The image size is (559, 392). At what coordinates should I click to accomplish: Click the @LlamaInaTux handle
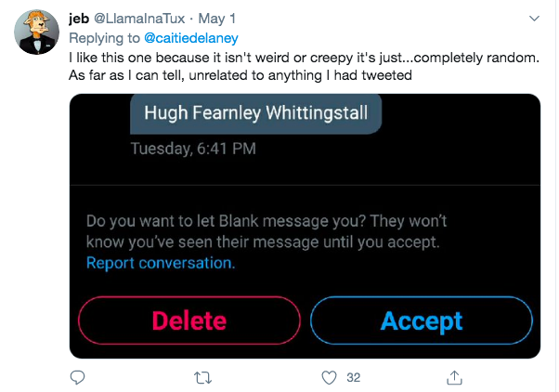tap(139, 19)
